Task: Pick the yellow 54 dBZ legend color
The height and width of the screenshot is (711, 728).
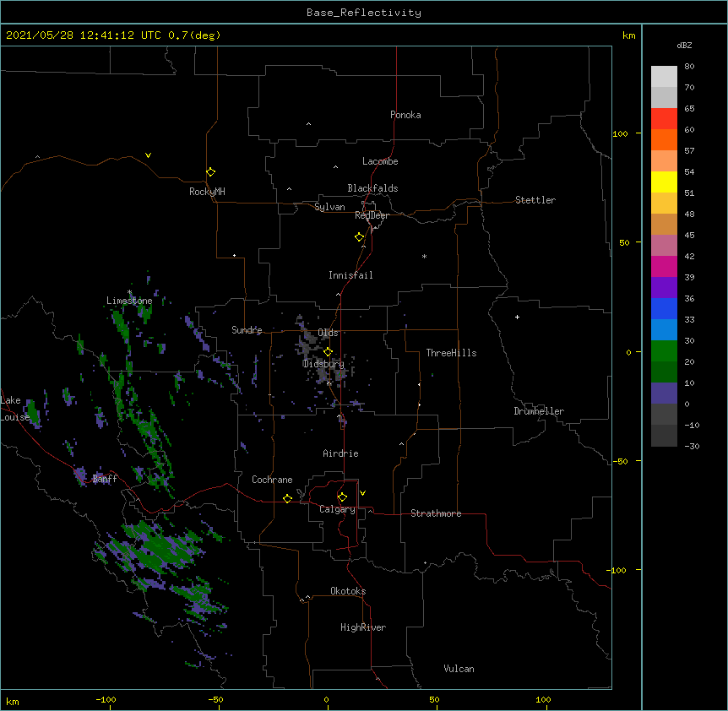Action: [664, 182]
